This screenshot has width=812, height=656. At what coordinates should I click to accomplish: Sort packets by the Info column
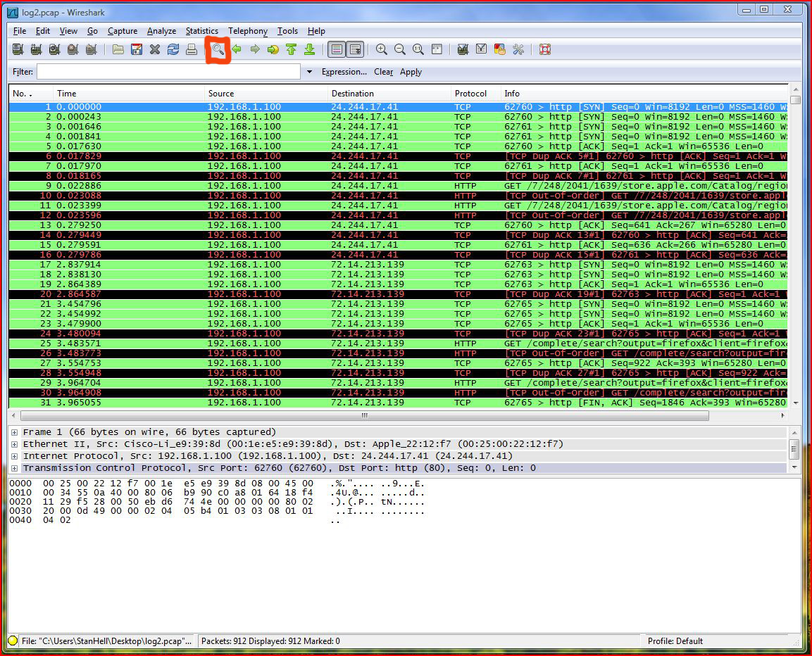pos(644,94)
